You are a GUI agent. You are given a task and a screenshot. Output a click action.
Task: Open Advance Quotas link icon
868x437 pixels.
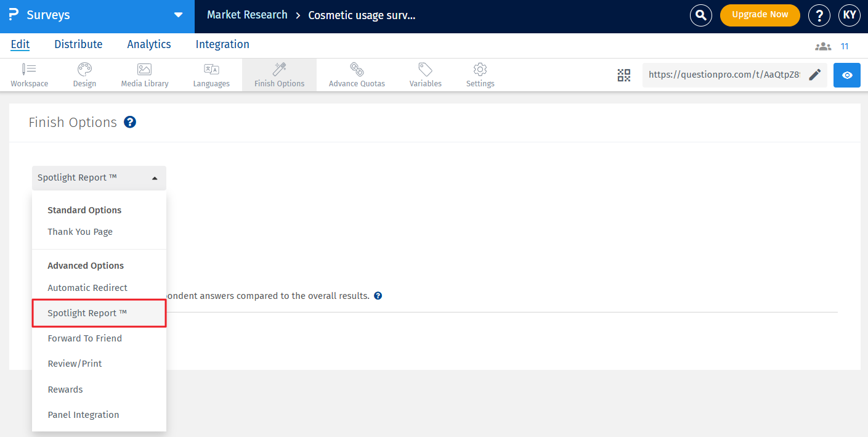click(356, 70)
